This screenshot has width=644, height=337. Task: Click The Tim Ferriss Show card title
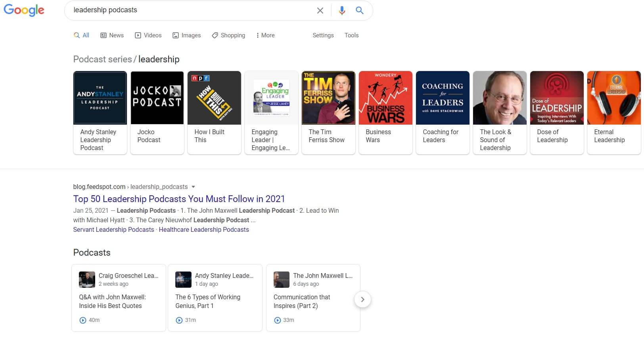(x=326, y=136)
